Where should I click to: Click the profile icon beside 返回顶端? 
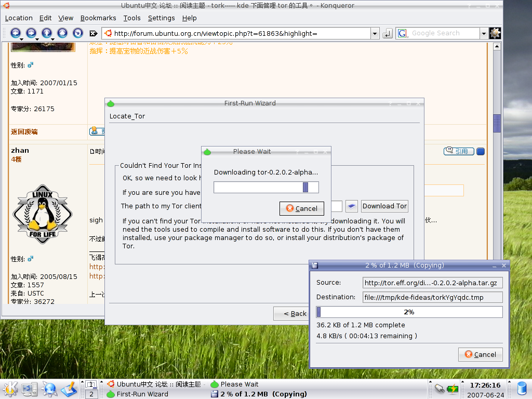click(95, 131)
